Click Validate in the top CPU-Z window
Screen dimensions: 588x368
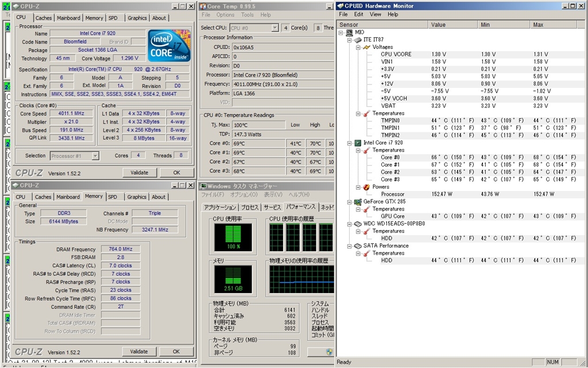pos(139,172)
